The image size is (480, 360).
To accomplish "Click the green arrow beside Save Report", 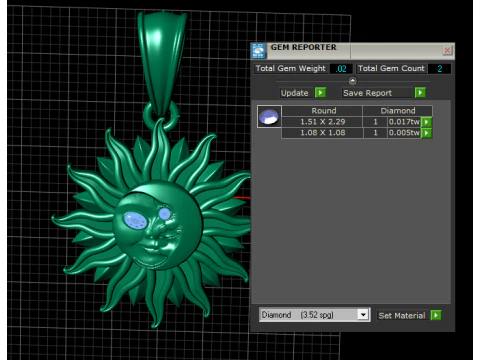I will click(x=420, y=92).
